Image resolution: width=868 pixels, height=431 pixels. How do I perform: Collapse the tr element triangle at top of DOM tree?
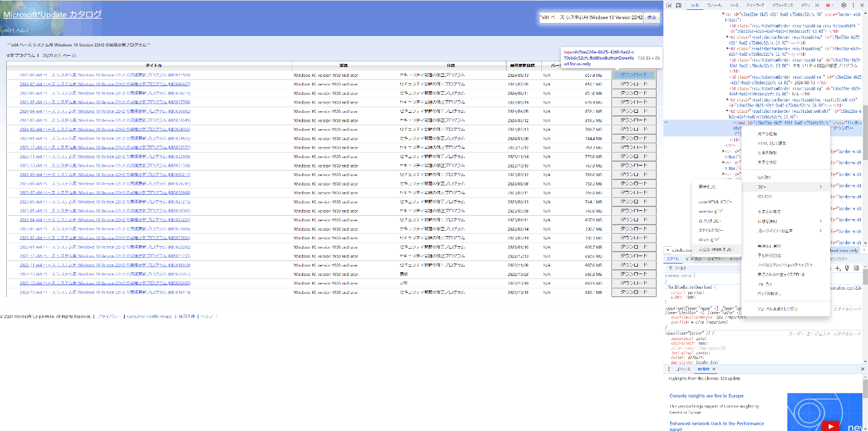click(722, 13)
